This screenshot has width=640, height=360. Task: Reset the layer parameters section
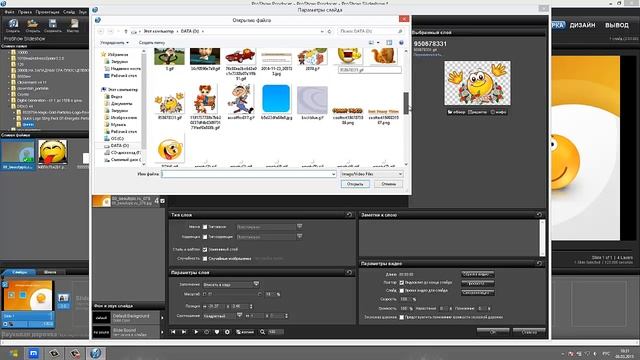[349, 272]
